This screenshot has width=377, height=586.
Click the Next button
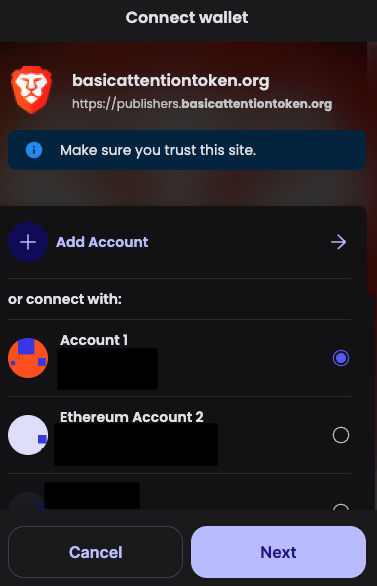278,552
